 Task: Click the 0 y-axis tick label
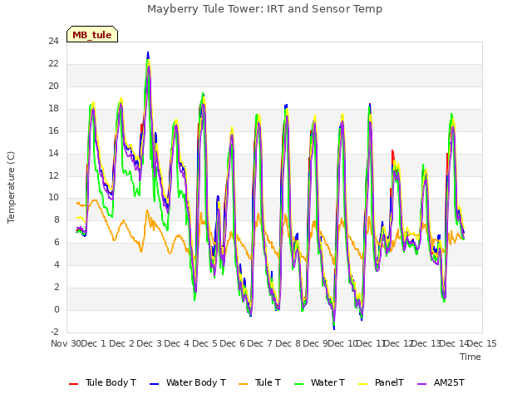(57, 309)
